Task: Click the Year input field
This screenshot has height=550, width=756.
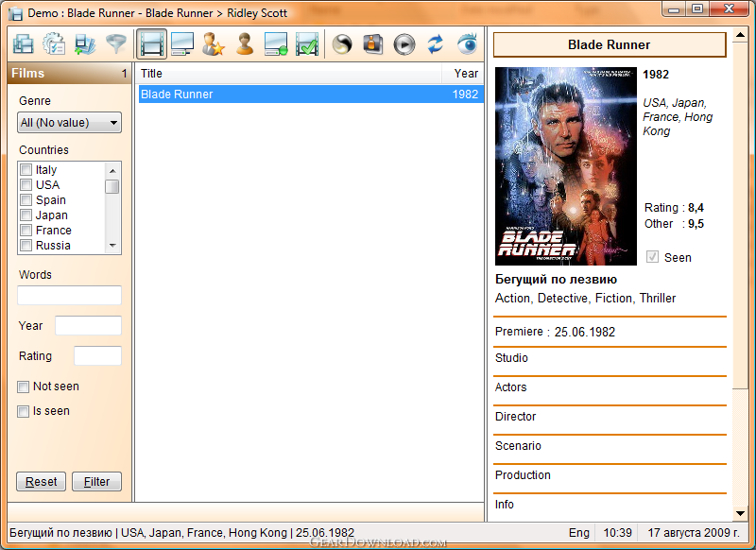Action: coord(88,325)
